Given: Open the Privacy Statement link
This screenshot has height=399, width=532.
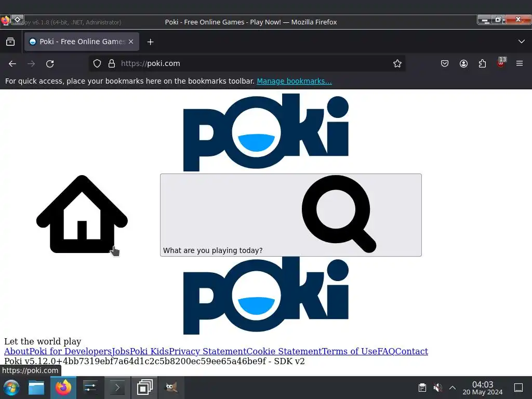Looking at the screenshot, I should pos(208,351).
